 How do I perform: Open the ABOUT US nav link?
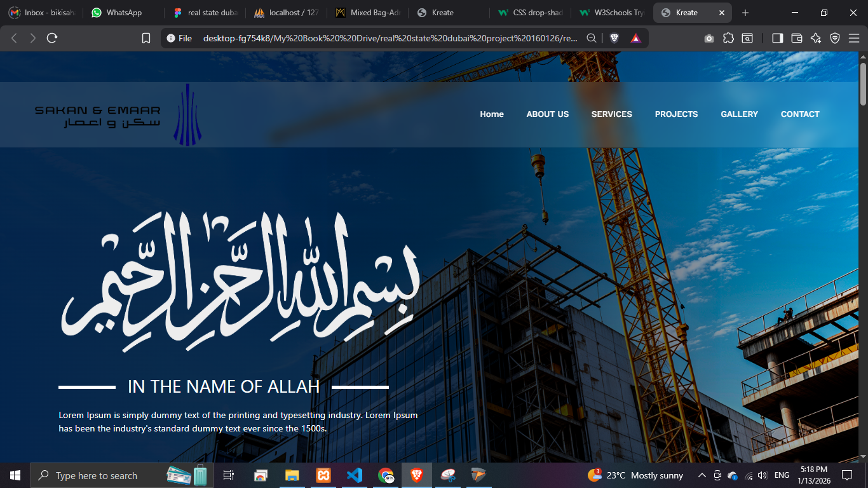547,114
